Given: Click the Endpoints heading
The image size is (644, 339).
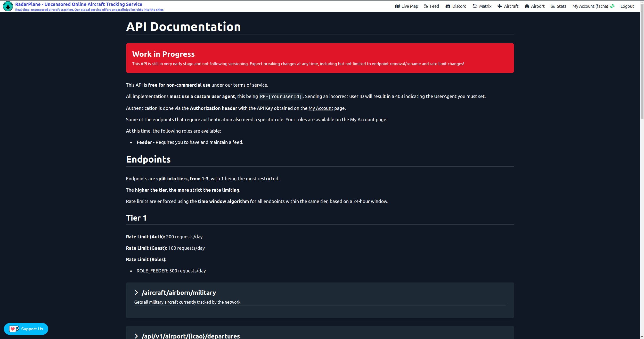Looking at the screenshot, I should (148, 159).
